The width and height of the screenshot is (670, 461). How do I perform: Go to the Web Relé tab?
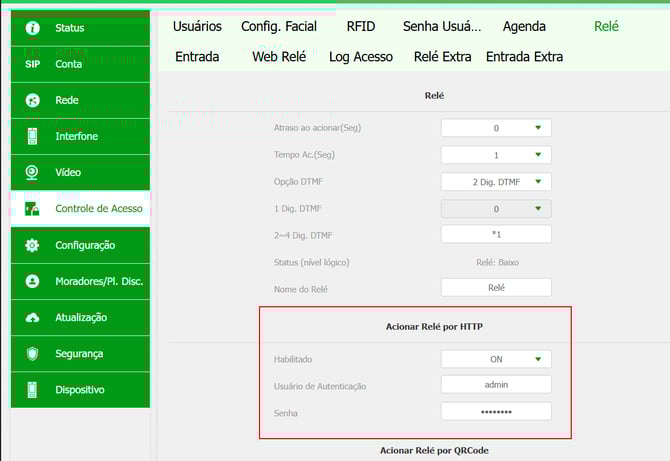(x=279, y=57)
